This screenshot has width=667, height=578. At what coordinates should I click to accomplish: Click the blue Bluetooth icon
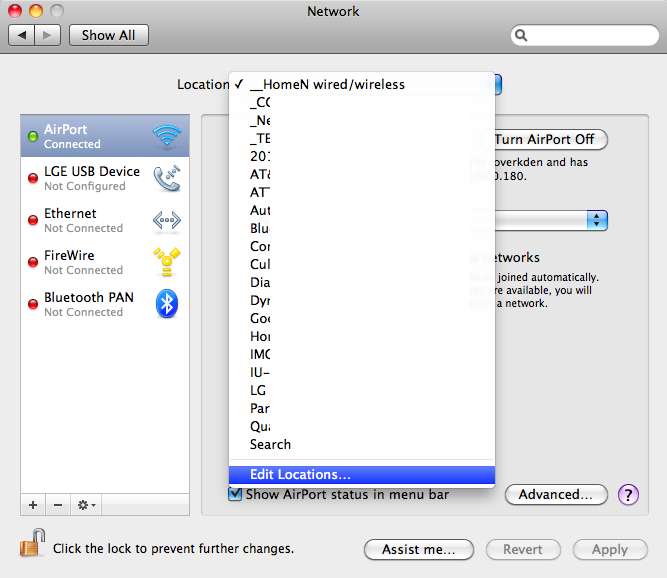167,304
